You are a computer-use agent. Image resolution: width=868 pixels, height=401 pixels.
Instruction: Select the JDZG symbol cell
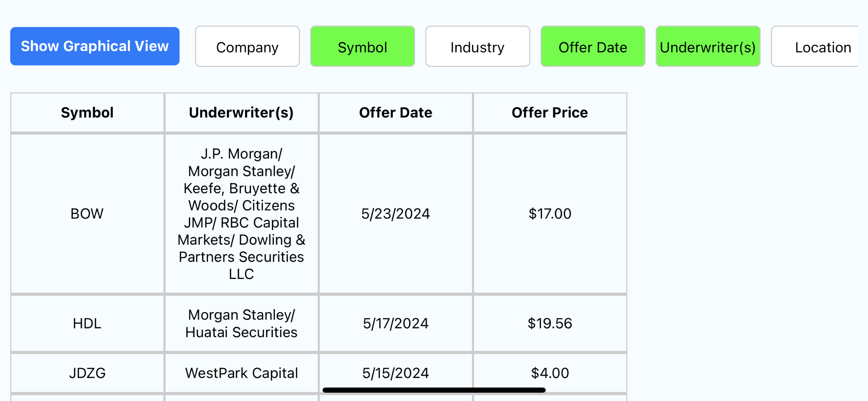coord(87,373)
